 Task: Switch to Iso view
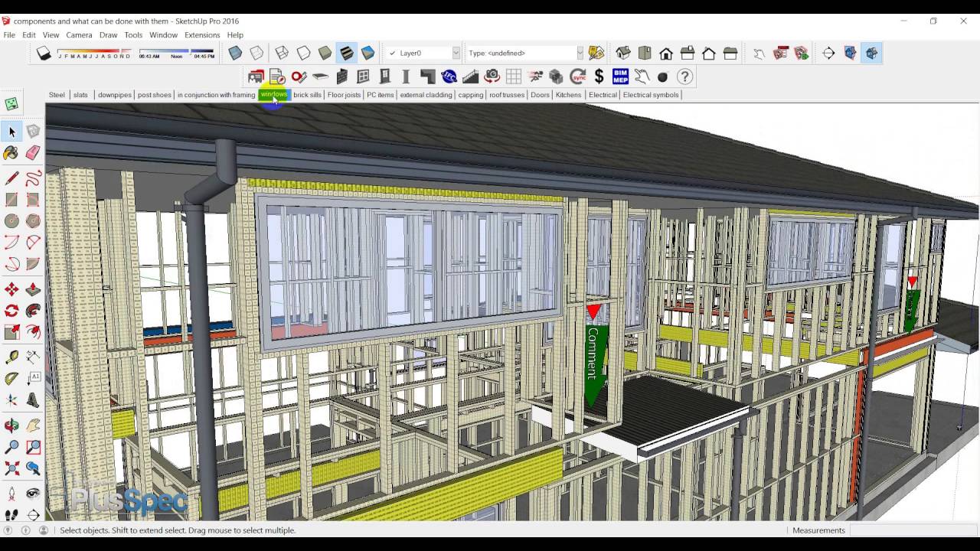point(623,53)
